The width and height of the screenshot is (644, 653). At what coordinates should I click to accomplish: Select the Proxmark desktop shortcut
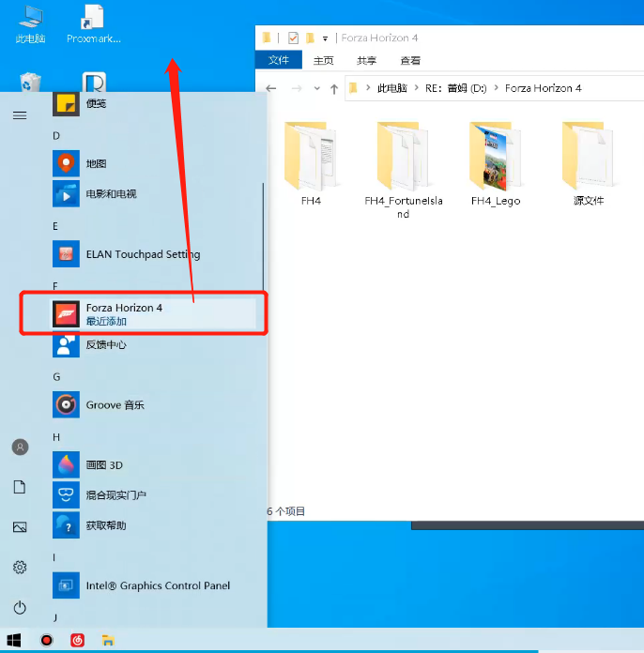point(94,23)
